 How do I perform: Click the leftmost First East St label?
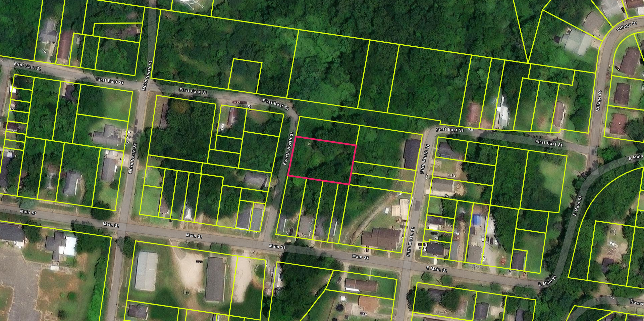pos(27,66)
